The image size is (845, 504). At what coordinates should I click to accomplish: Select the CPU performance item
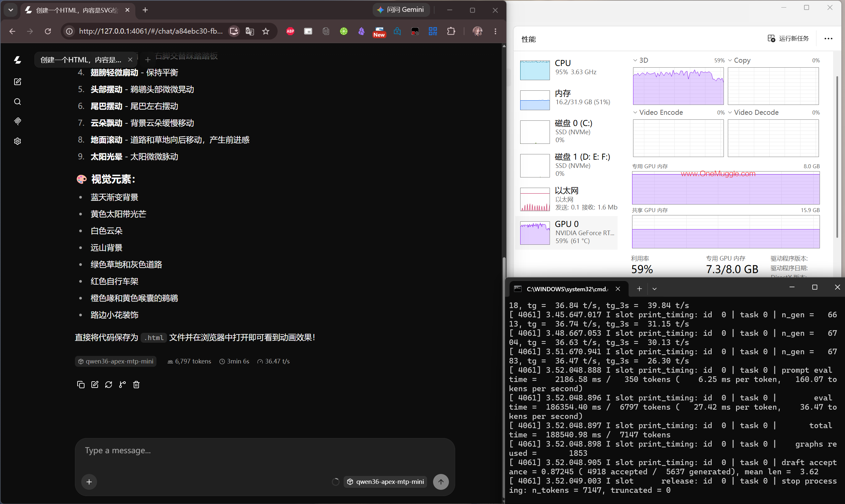(567, 70)
